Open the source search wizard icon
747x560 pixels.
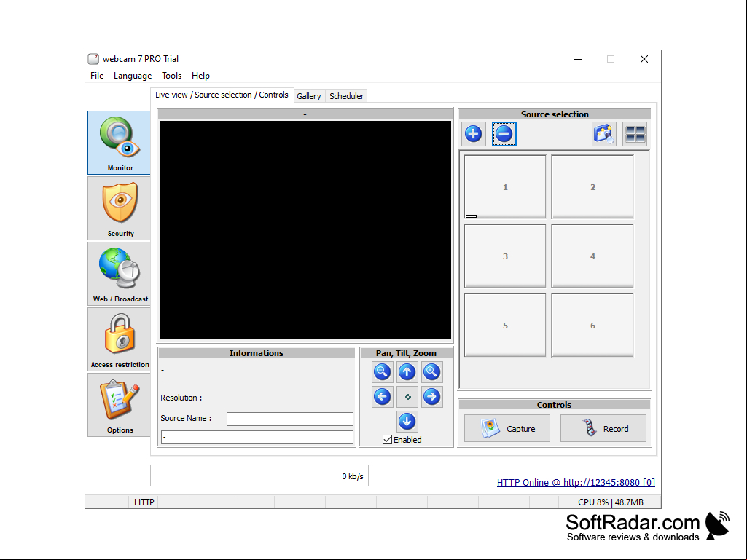604,134
